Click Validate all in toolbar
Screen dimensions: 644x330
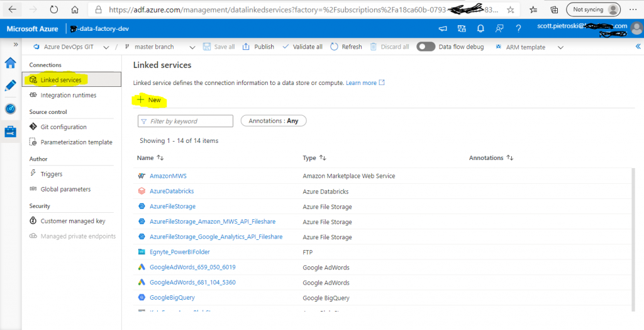click(x=303, y=47)
